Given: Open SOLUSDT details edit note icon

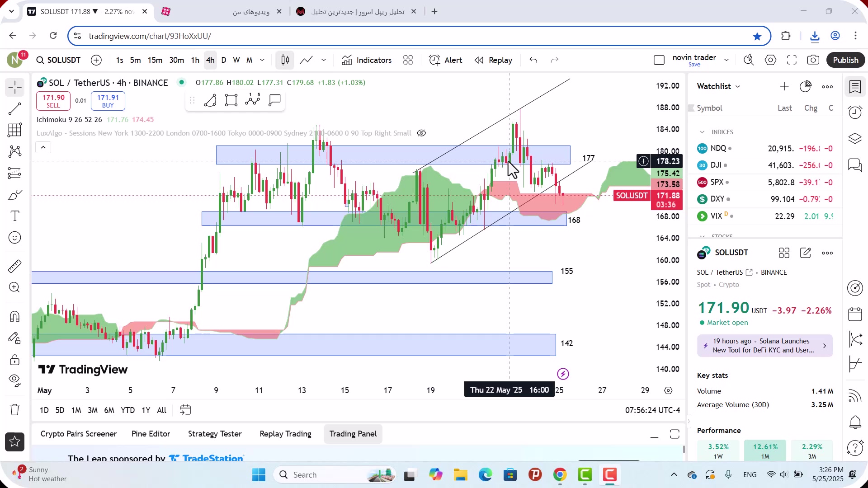Looking at the screenshot, I should 806,253.
